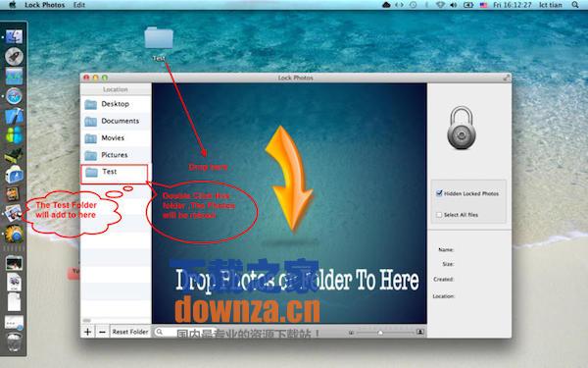The width and height of the screenshot is (588, 368).
Task: Click the Location column header
Action: click(116, 89)
